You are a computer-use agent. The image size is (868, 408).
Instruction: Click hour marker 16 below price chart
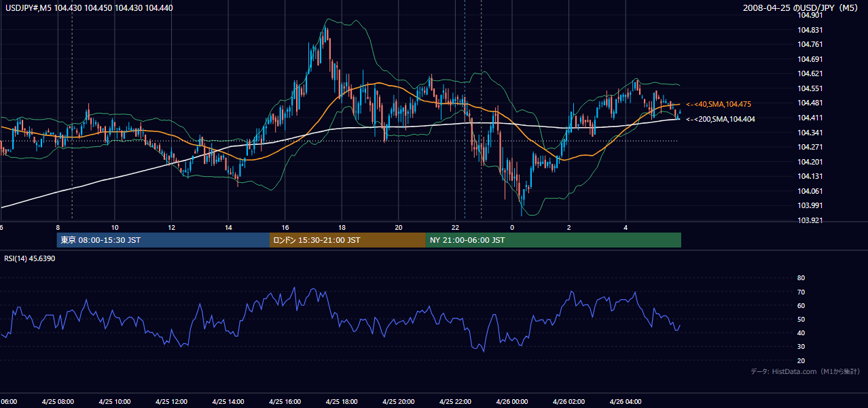285,228
